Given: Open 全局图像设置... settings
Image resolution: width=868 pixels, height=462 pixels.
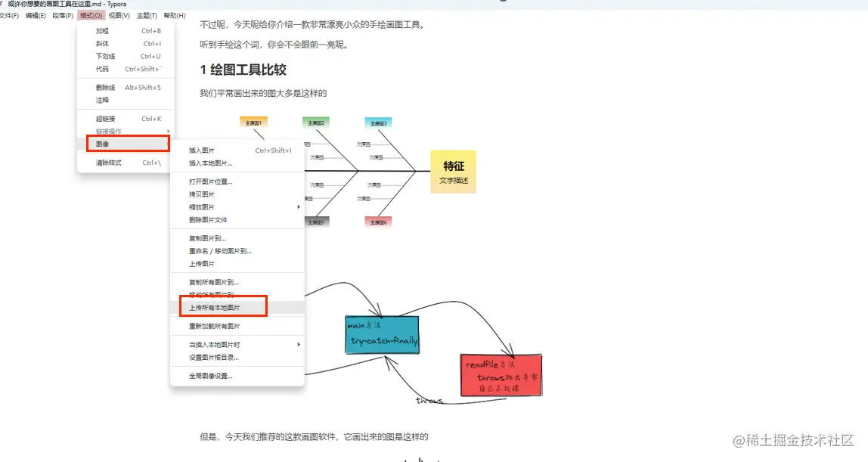Looking at the screenshot, I should [237, 377].
